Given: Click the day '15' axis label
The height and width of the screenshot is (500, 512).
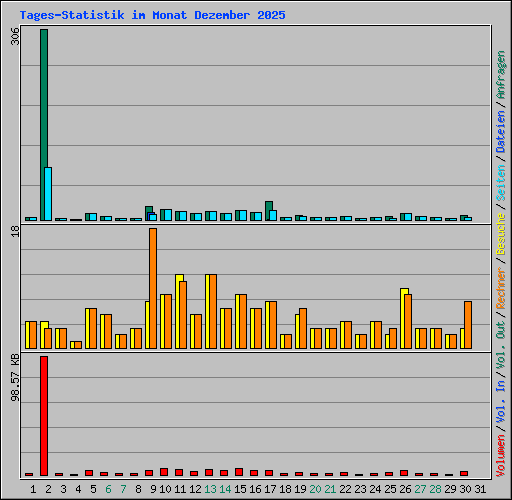Looking at the screenshot, I should (240, 489).
